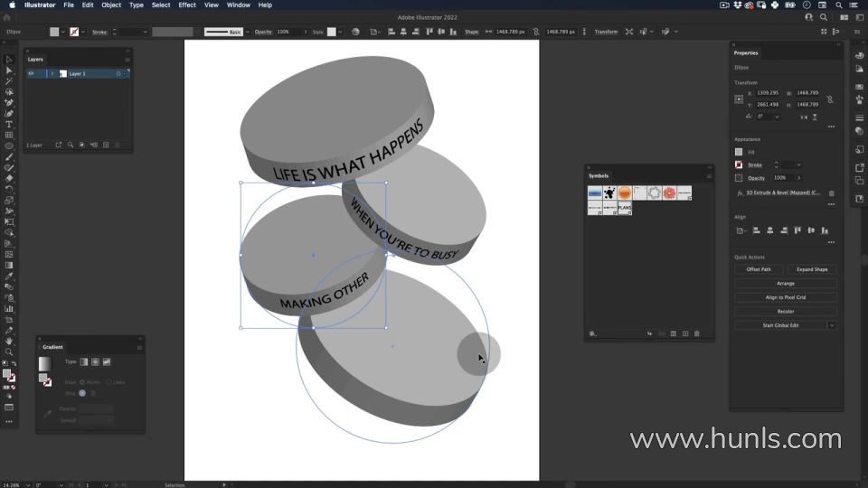Click the orange sun symbol thumbnail
The image size is (868, 488).
[x=625, y=193]
